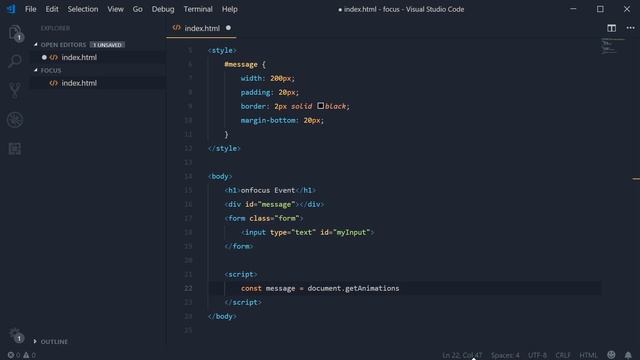This screenshot has height=360, width=640.
Task: Click the HTML file icon in FOCUS folder
Action: (53, 83)
